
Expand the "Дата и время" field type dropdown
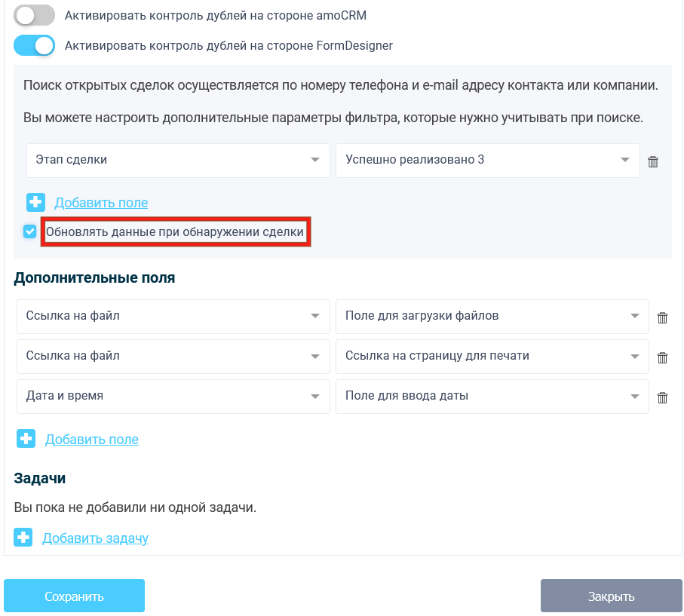coord(173,397)
